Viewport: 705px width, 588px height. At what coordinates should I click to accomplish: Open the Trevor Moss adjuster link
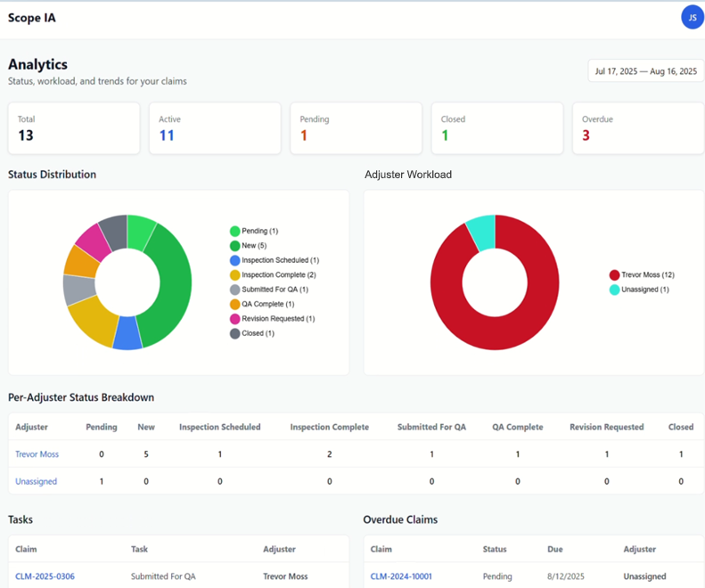[37, 454]
